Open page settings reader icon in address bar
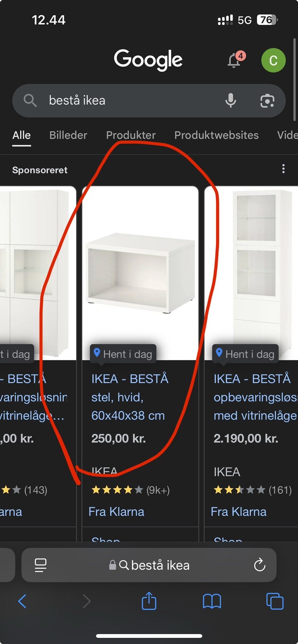298x644 pixels. (41, 565)
